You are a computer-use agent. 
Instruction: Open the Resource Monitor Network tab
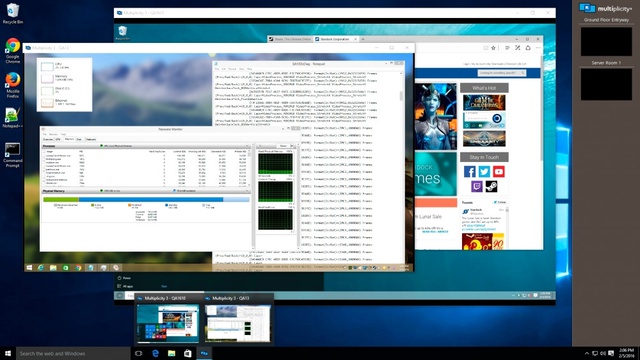click(91, 140)
